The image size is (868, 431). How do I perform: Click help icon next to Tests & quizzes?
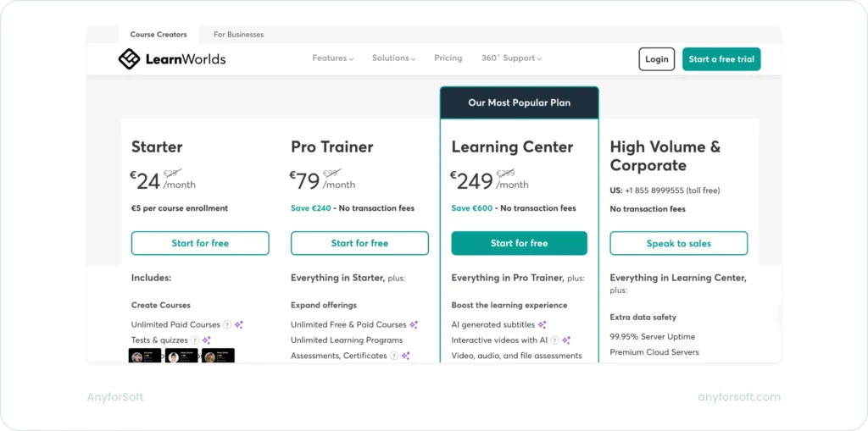tap(195, 340)
